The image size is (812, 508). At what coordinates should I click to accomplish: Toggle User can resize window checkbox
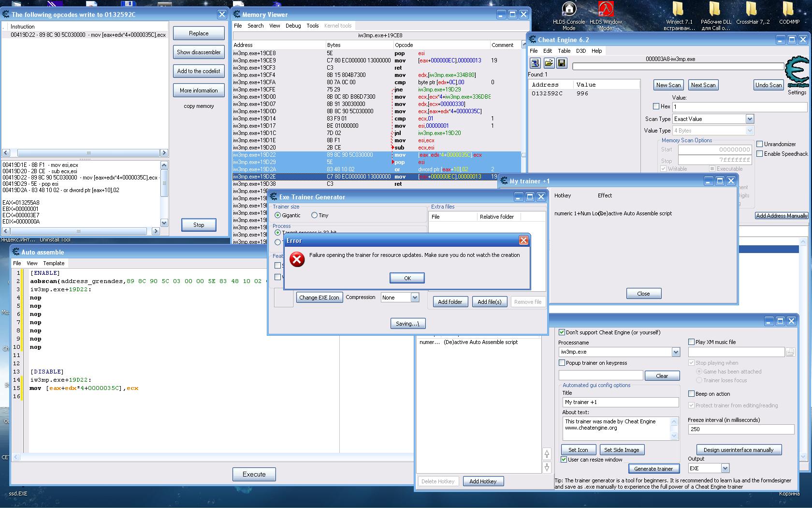tap(564, 460)
